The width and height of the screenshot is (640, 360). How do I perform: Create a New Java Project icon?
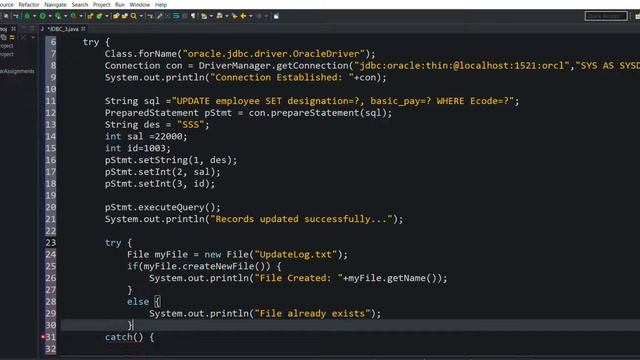click(x=90, y=16)
